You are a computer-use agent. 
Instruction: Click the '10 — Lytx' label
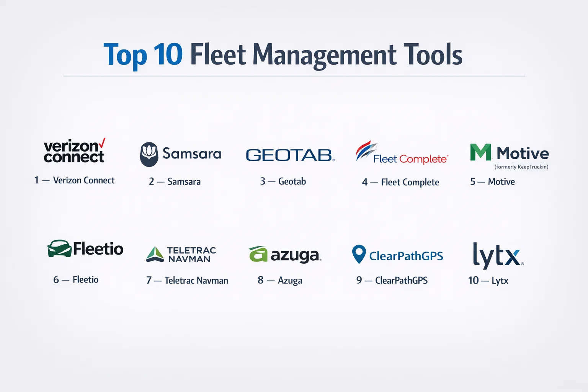(488, 281)
